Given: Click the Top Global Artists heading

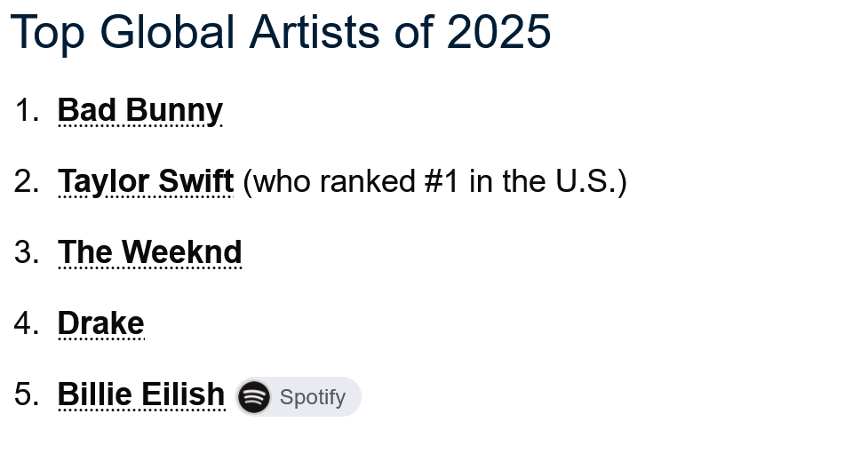Looking at the screenshot, I should (281, 32).
